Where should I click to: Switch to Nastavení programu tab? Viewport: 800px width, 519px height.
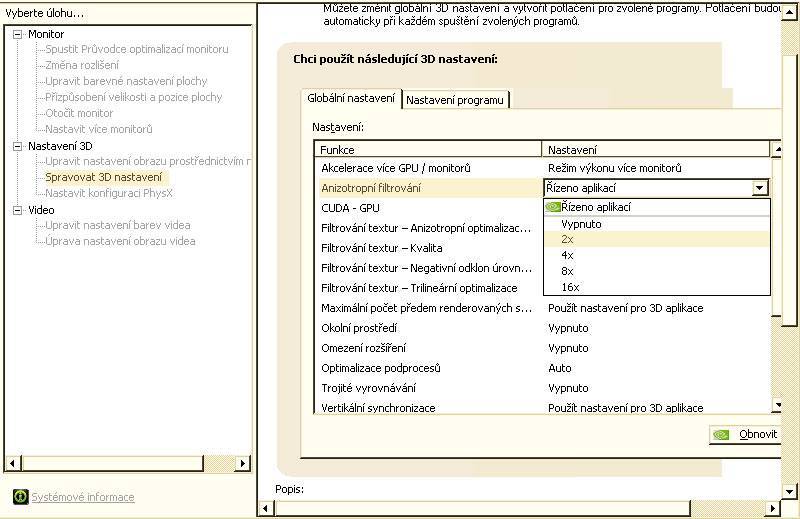[455, 100]
